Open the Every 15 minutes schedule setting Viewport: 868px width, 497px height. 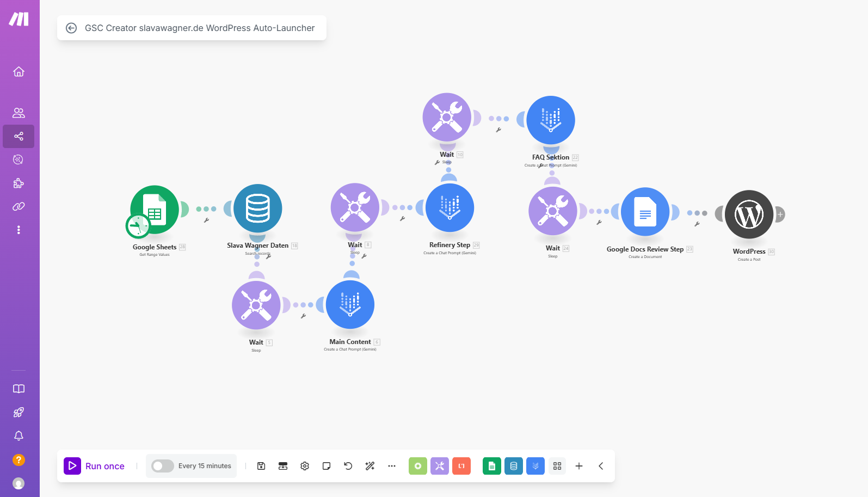pyautogui.click(x=205, y=466)
